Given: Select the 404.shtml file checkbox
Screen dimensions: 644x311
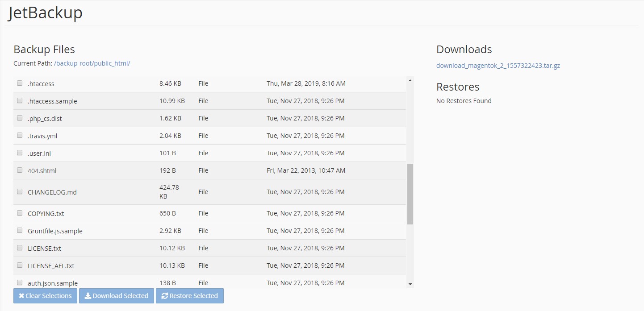Looking at the screenshot, I should click(x=20, y=170).
